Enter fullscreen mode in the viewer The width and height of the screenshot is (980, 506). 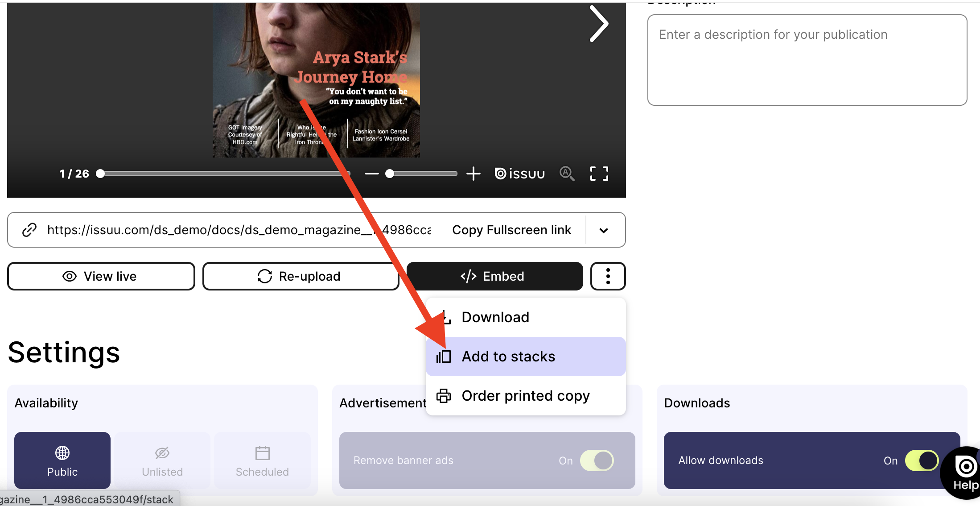pyautogui.click(x=599, y=174)
